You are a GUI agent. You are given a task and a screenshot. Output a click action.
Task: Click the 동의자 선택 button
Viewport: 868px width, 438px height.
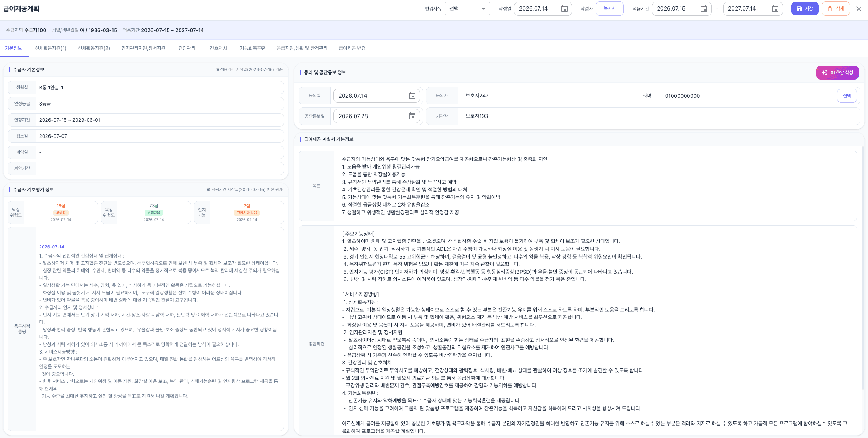(x=847, y=96)
